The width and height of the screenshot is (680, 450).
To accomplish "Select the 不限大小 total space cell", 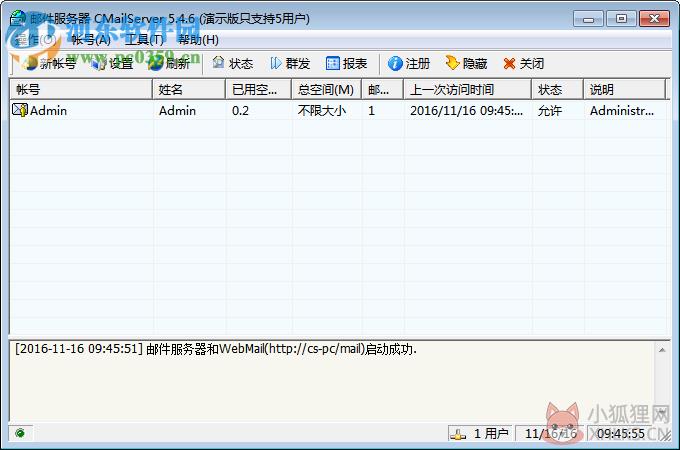I will coord(322,111).
